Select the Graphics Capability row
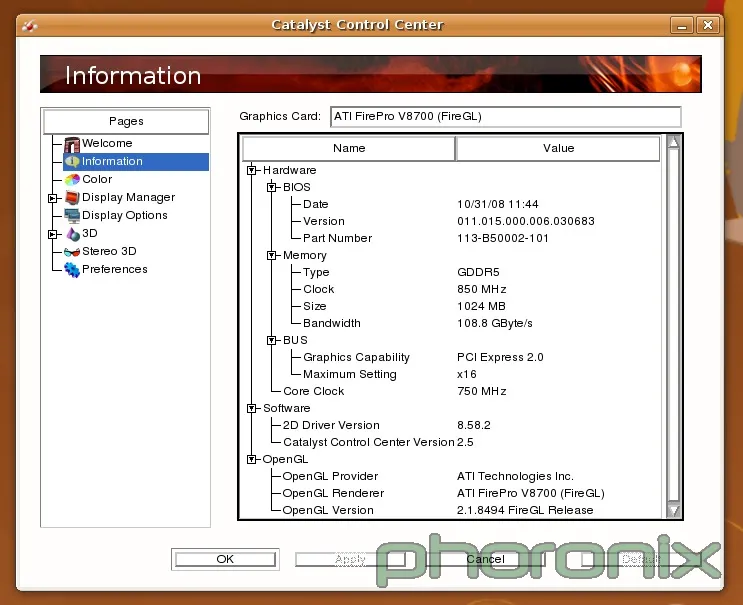Viewport: 743px width, 605px height. point(451,357)
